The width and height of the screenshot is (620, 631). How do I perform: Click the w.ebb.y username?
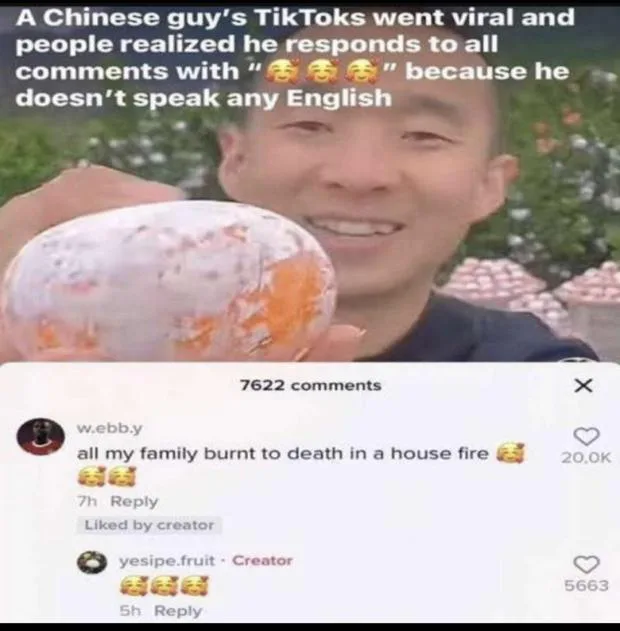pos(109,428)
